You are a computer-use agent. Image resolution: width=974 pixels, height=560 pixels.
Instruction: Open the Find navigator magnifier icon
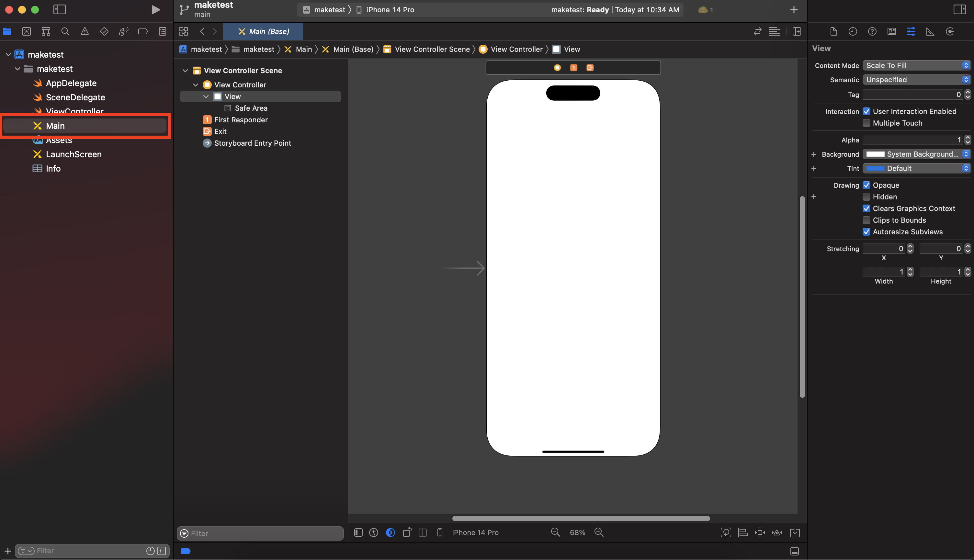point(65,31)
